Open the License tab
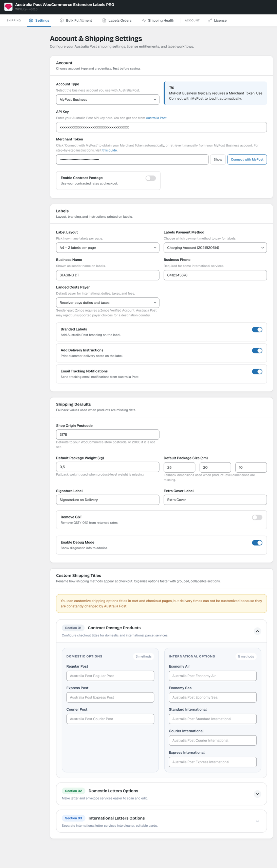Screen dimensions: 277x868 click(x=217, y=20)
